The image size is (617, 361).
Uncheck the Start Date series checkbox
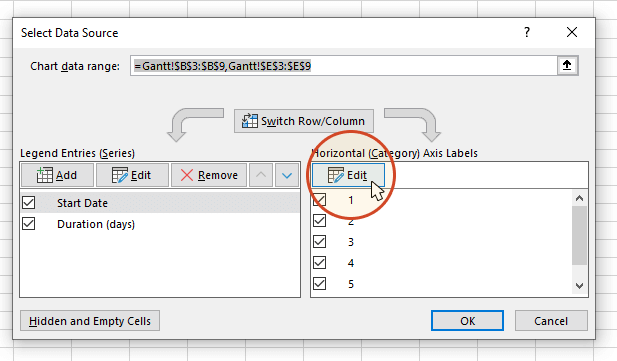pos(29,203)
